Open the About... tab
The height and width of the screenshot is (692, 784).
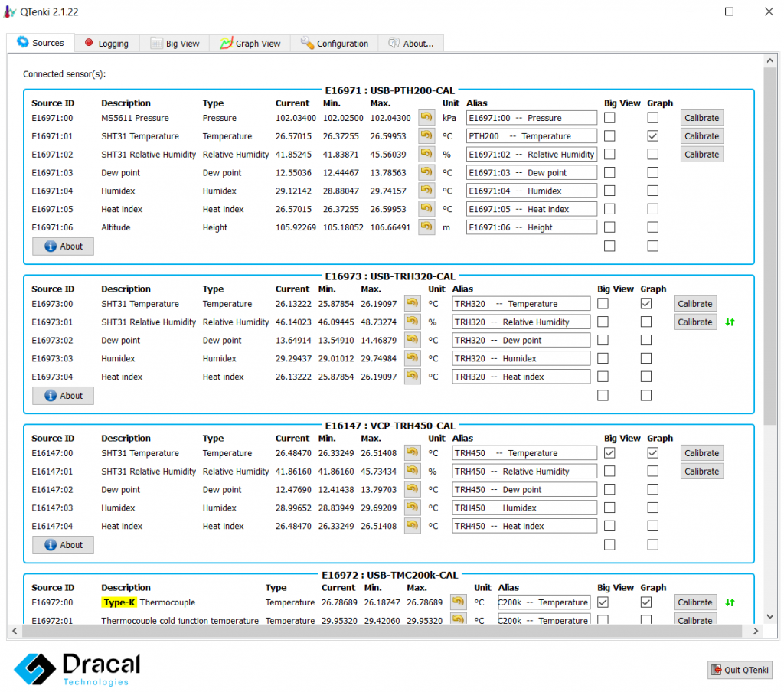coord(411,44)
